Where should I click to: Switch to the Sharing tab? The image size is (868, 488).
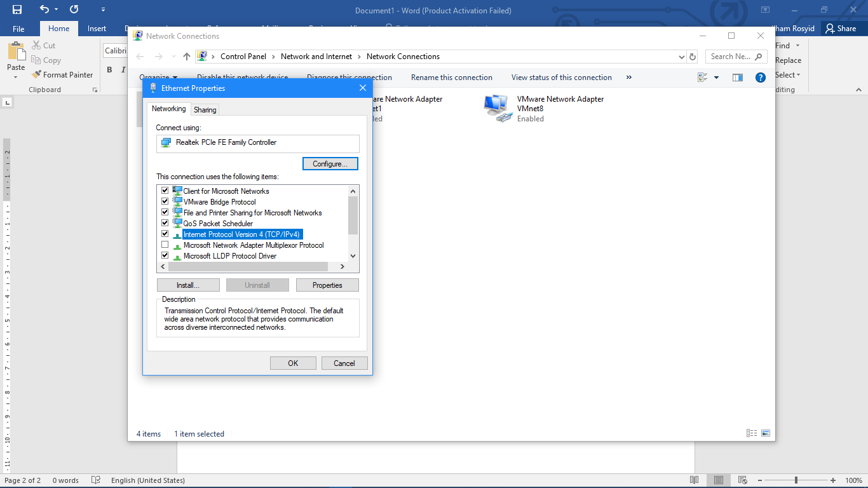click(x=205, y=110)
